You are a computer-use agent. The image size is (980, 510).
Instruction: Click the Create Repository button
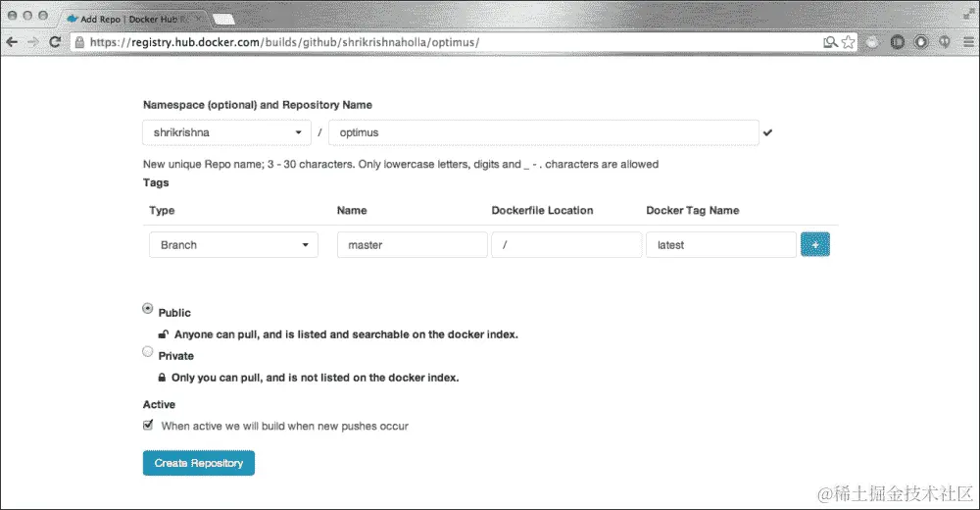point(199,463)
